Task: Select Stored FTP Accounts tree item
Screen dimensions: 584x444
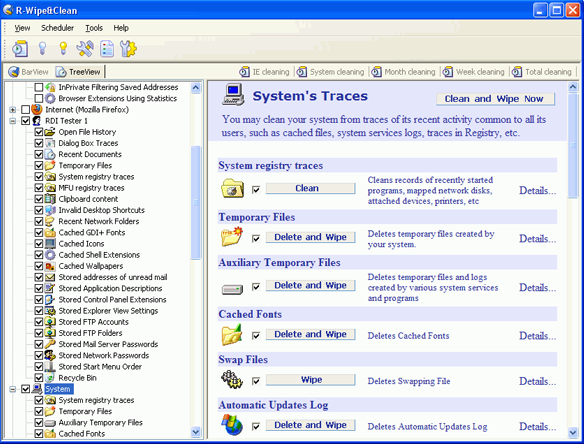Action: click(93, 322)
